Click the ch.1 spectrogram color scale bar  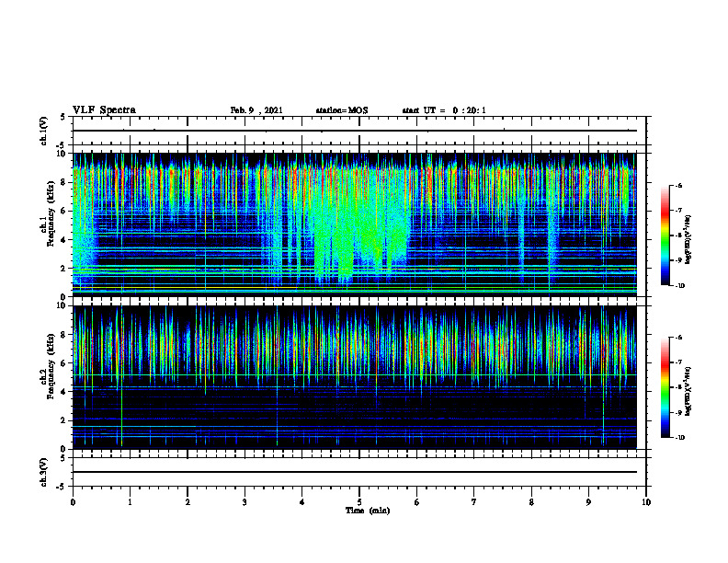tap(665, 236)
